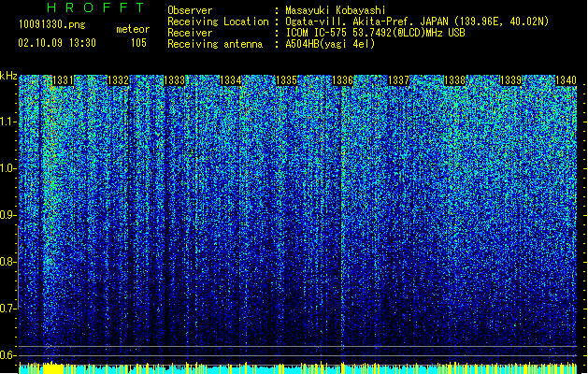Screen dimensions: 588x374
Task: Click the 0.6 kHz axis tick label
Action: pyautogui.click(x=7, y=355)
